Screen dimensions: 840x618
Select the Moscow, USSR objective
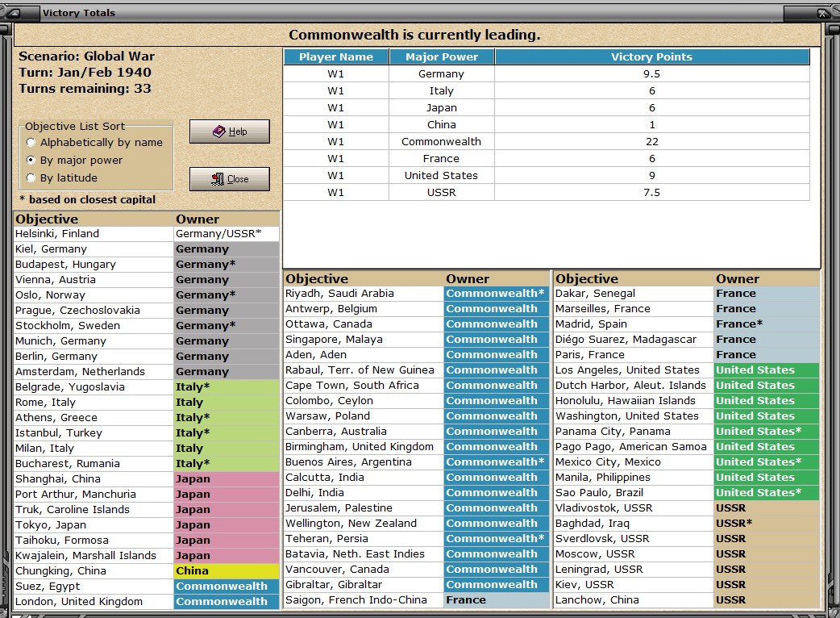coord(633,554)
